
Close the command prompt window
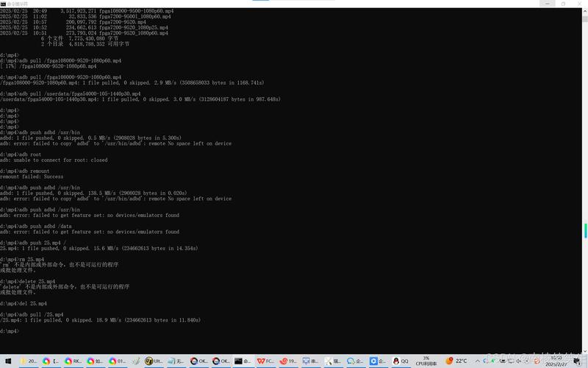[x=581, y=4]
